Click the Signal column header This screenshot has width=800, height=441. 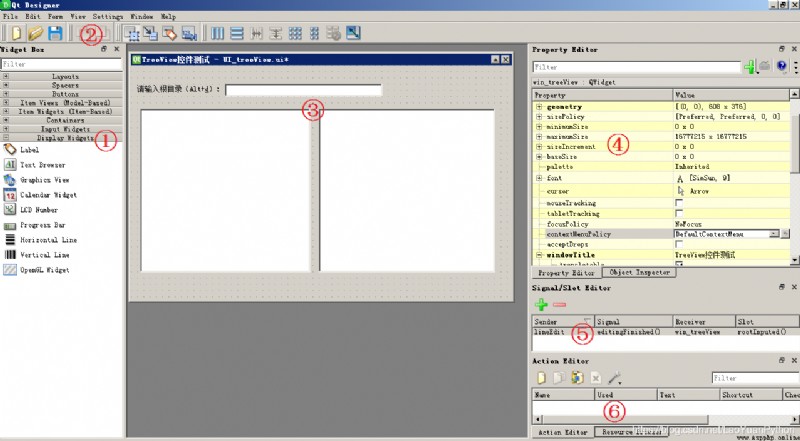point(634,322)
